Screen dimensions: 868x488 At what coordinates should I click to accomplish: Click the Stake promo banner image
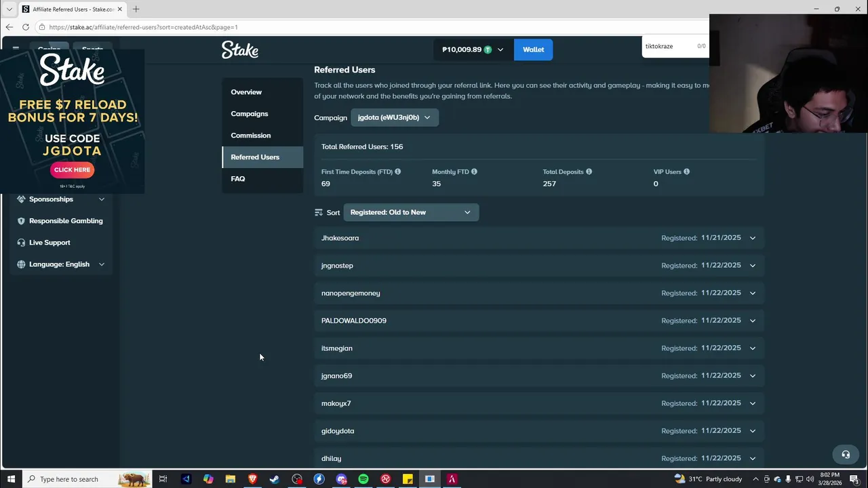click(x=72, y=121)
